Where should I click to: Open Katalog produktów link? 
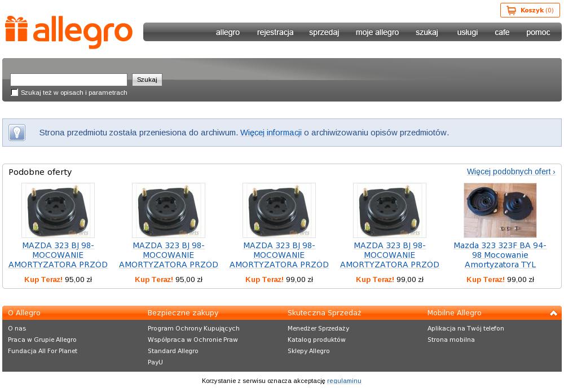coord(316,340)
